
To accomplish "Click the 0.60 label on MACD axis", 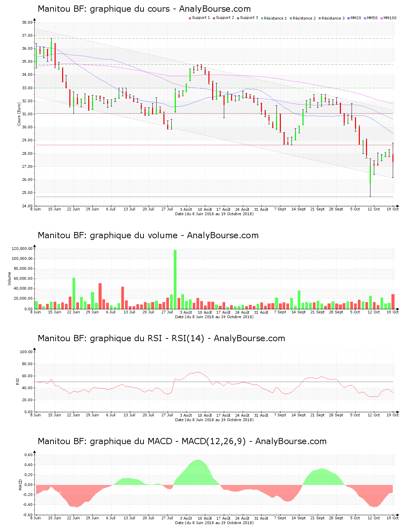I will point(28,455).
